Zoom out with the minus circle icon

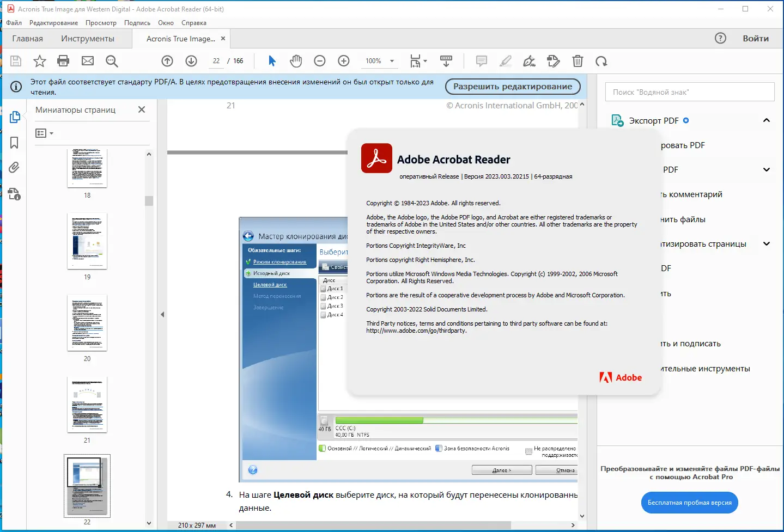(x=320, y=61)
